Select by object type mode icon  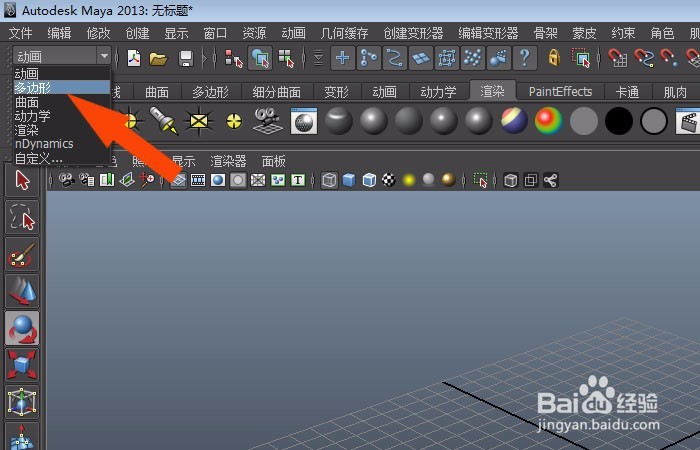(x=260, y=58)
